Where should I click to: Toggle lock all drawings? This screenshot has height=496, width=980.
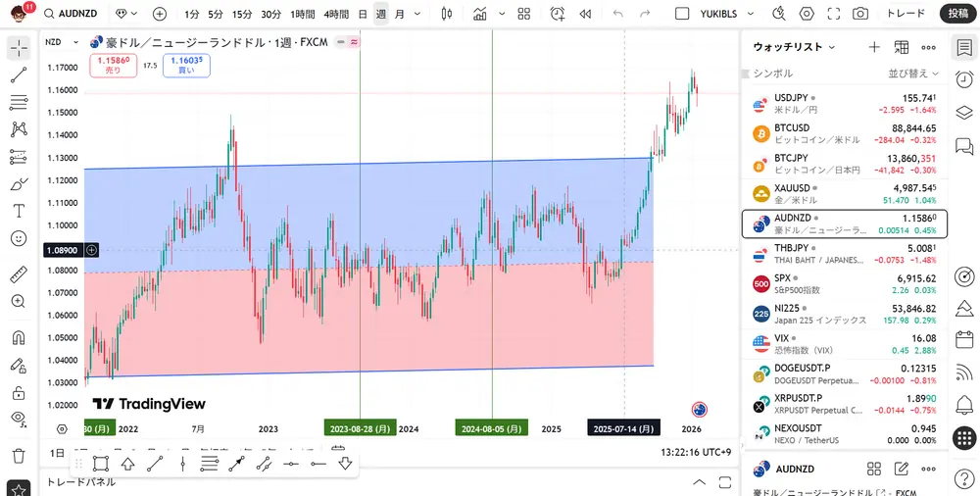tap(19, 393)
